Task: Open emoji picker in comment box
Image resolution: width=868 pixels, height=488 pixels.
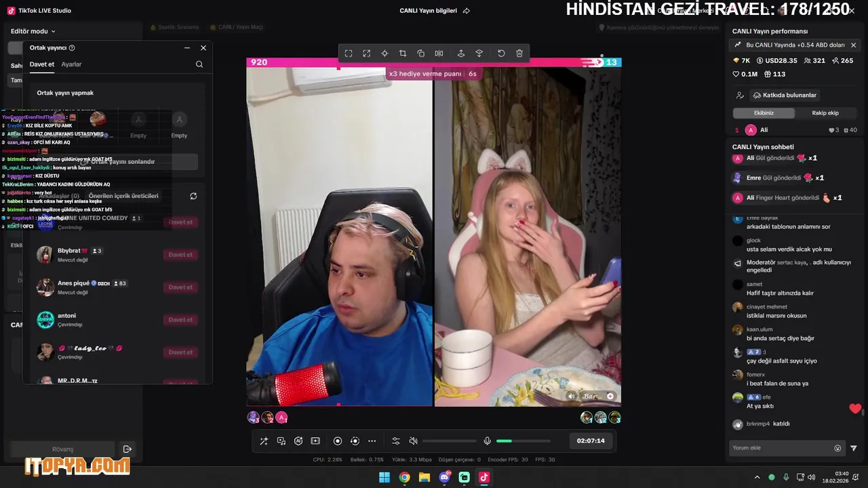Action: pos(837,448)
